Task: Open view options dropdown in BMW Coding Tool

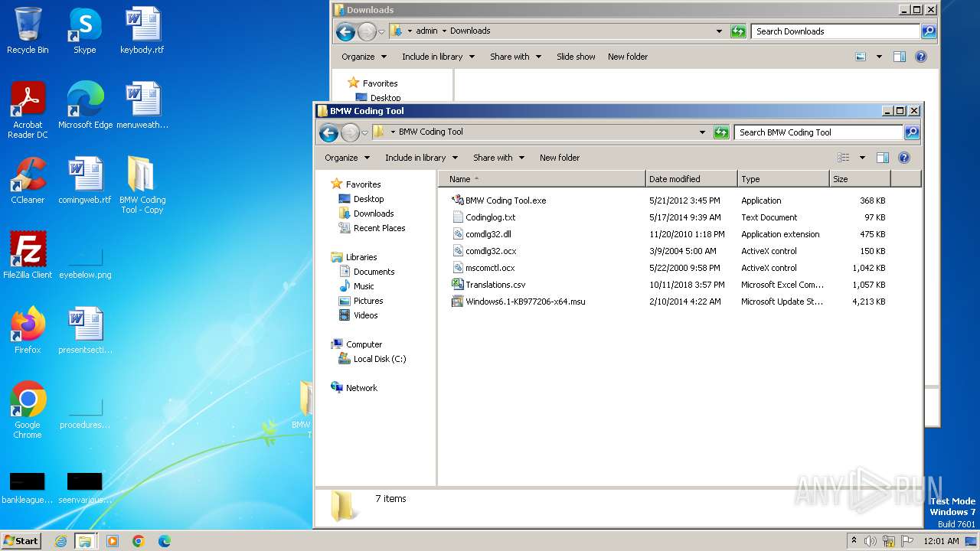Action: tap(862, 158)
